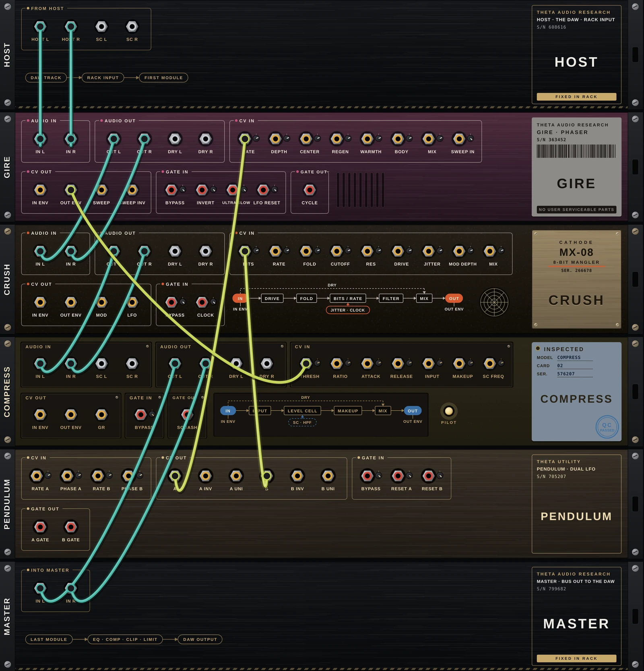Click the NO USER SERVICEABLE PARTS label
This screenshot has width=644, height=671.
(x=576, y=209)
